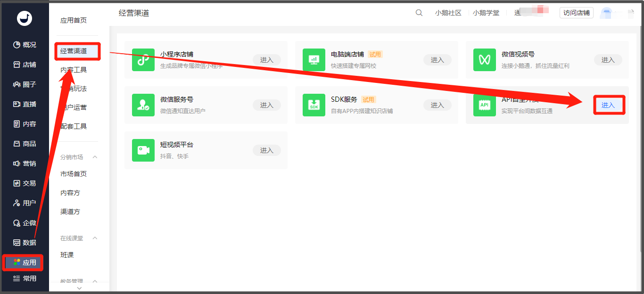Click the 交易 icon in sidebar

coord(17,183)
